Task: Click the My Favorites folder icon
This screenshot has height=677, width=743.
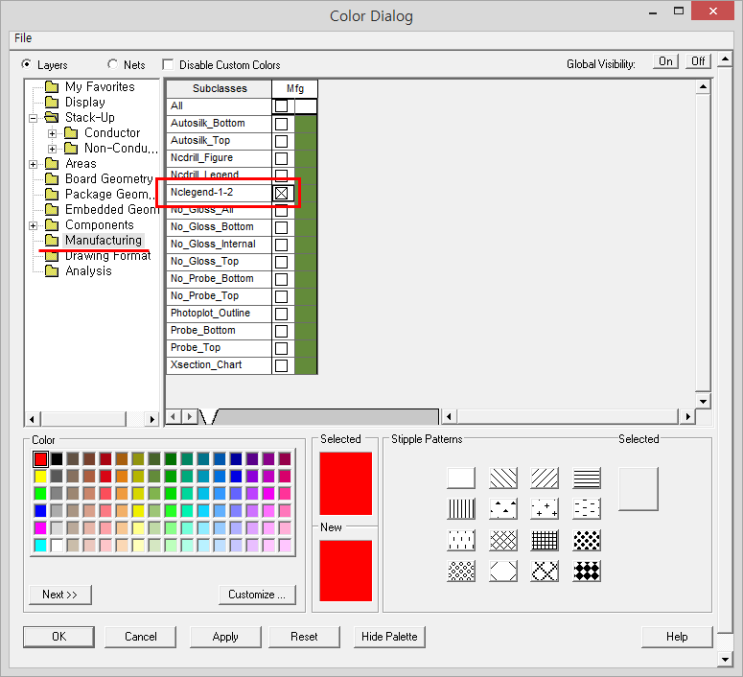Action: click(x=51, y=87)
